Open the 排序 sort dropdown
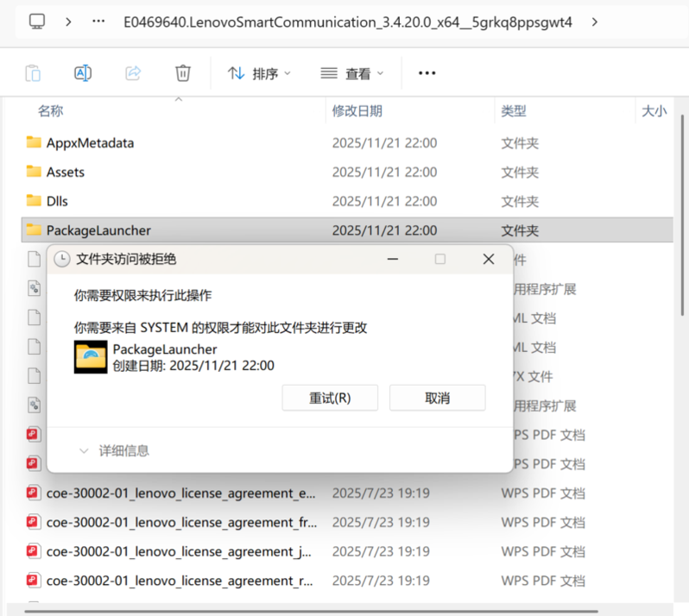 (x=259, y=73)
